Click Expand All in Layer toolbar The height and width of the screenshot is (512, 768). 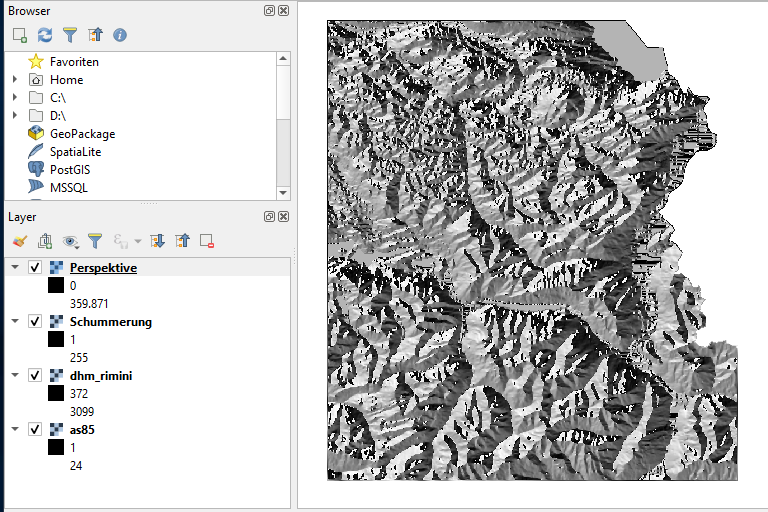click(x=157, y=241)
